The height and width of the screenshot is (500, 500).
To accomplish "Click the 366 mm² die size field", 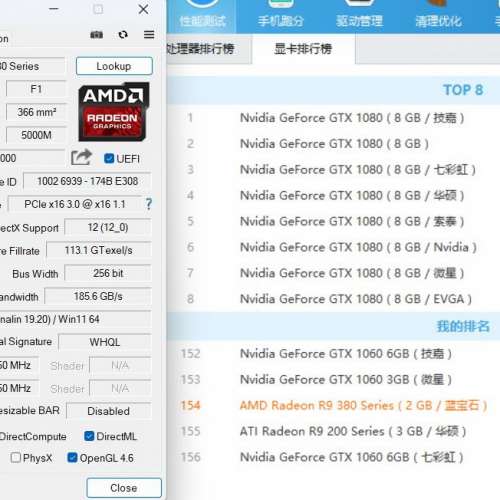I will pos(36,112).
